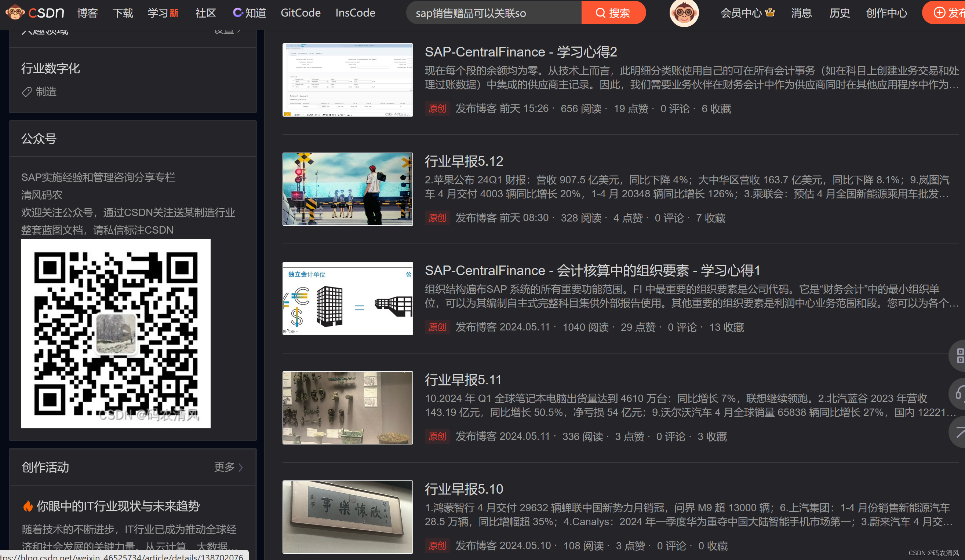Open thumbnail of 会计核算中的组织要素 article
The width and height of the screenshot is (965, 560).
(x=348, y=299)
